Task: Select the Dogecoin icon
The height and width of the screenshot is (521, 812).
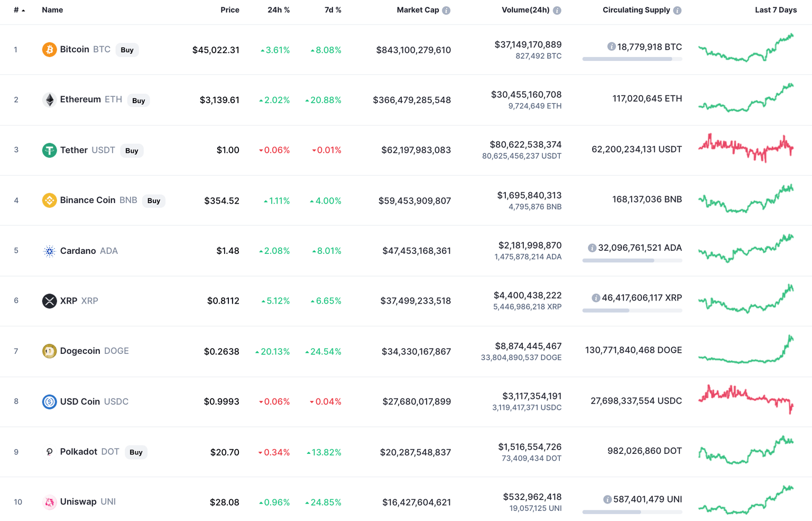Action: (x=49, y=351)
